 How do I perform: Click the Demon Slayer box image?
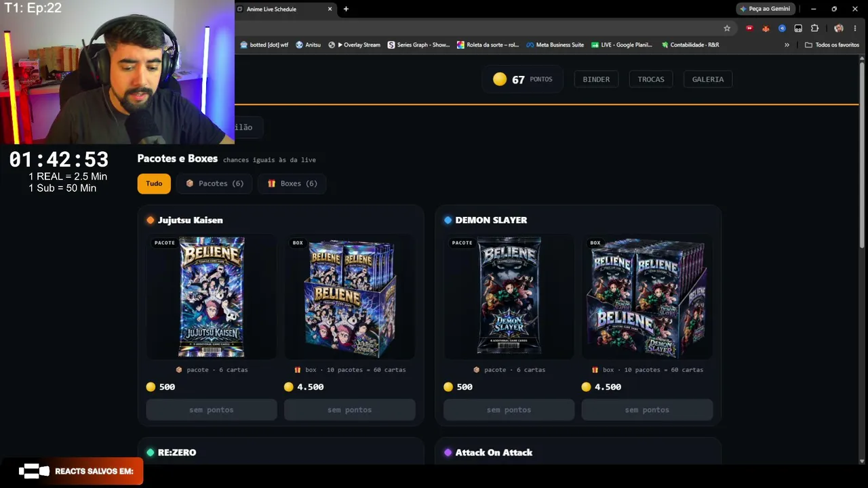pos(647,298)
